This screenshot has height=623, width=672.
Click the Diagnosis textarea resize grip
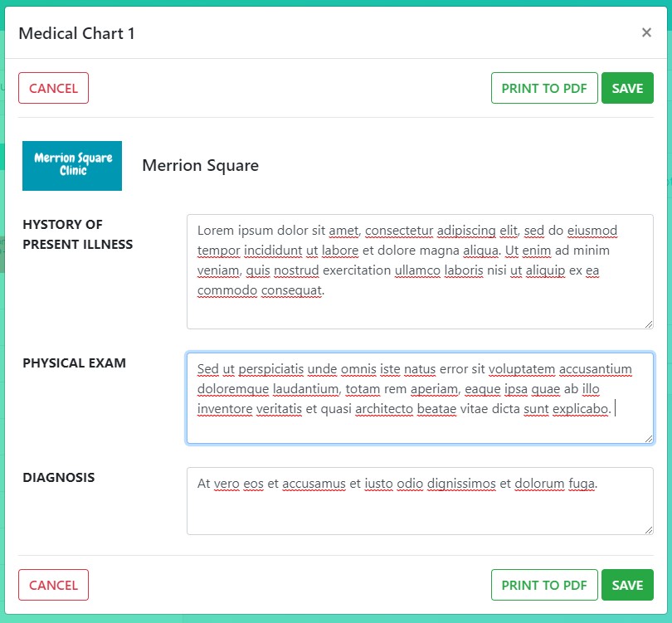pyautogui.click(x=648, y=529)
